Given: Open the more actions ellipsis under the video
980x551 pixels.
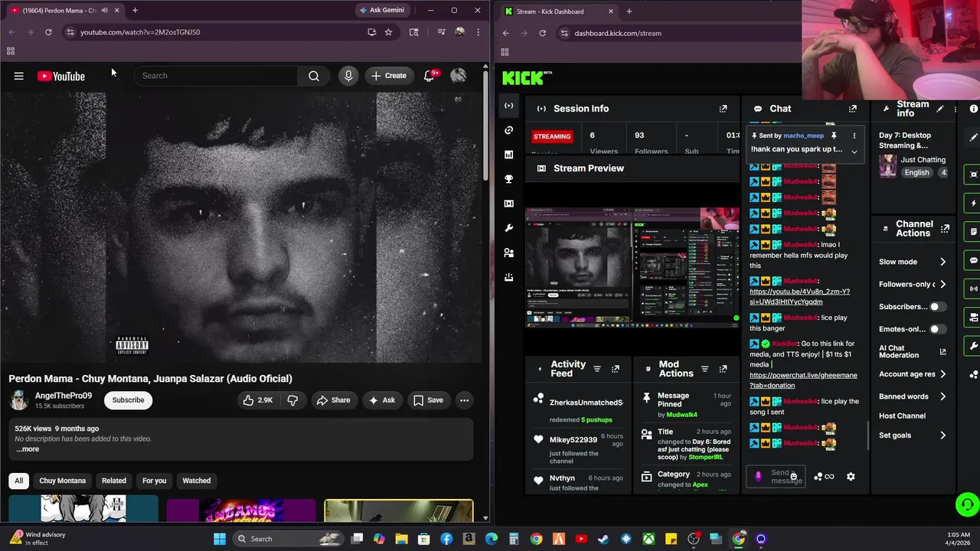Looking at the screenshot, I should [464, 400].
